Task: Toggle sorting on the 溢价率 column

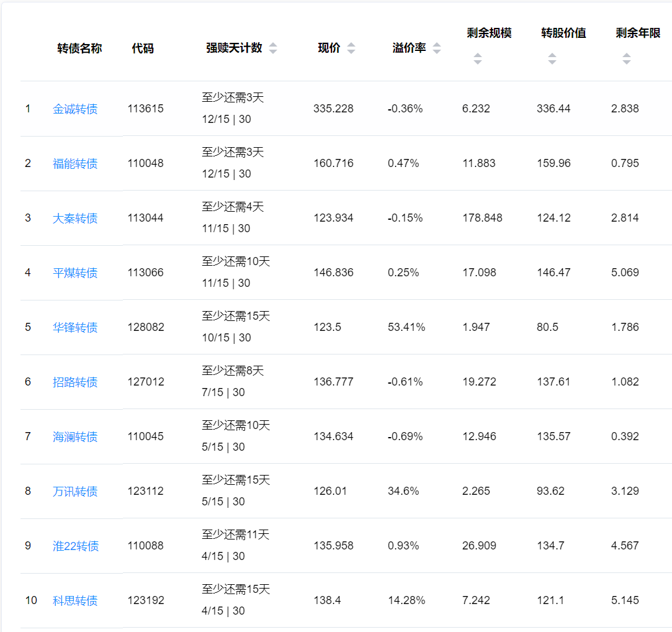Action: [437, 48]
